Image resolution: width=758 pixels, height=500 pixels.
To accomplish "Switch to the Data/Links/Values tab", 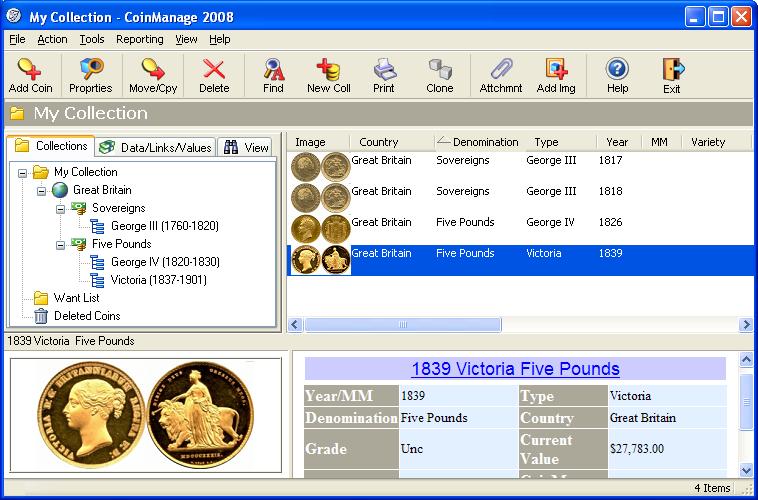I will click(155, 147).
